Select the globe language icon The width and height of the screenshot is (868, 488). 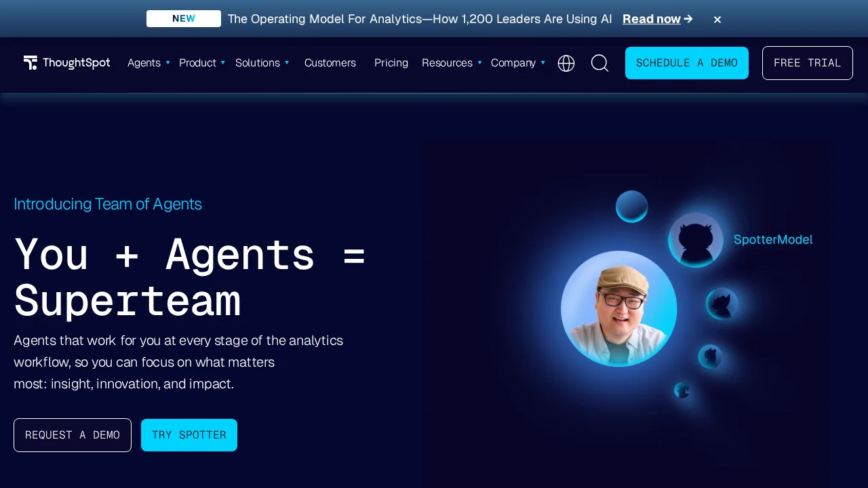point(566,63)
